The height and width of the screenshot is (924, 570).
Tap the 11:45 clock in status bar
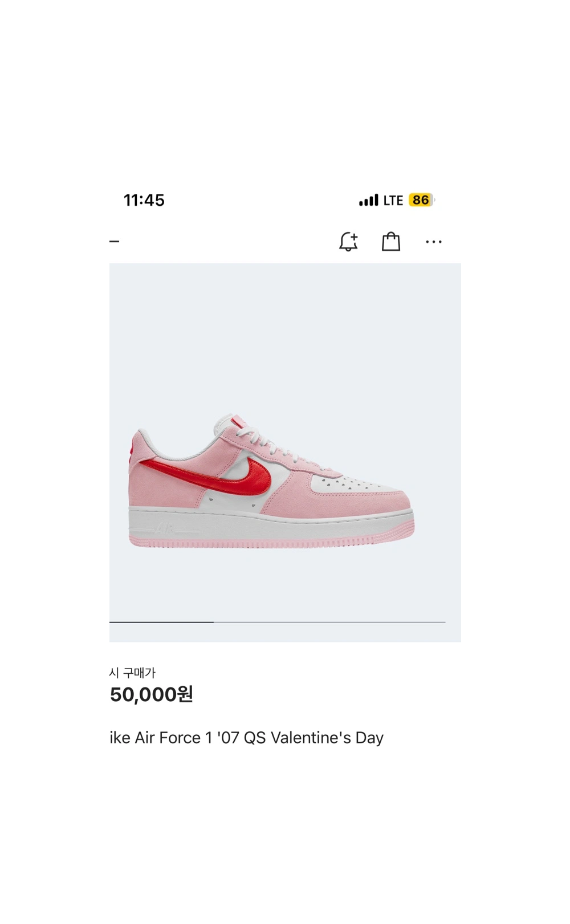[x=144, y=200]
